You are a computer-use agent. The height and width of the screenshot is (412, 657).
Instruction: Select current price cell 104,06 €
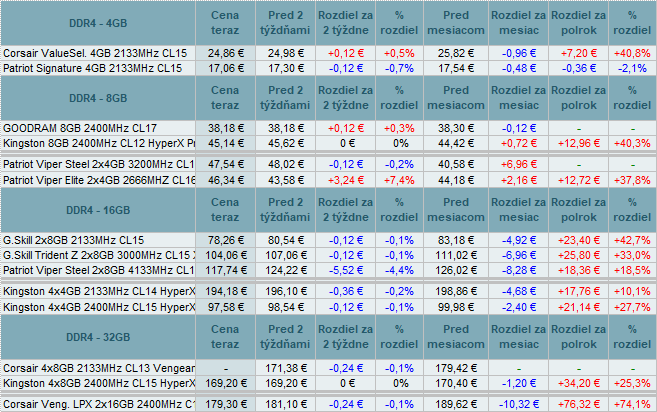(x=226, y=255)
